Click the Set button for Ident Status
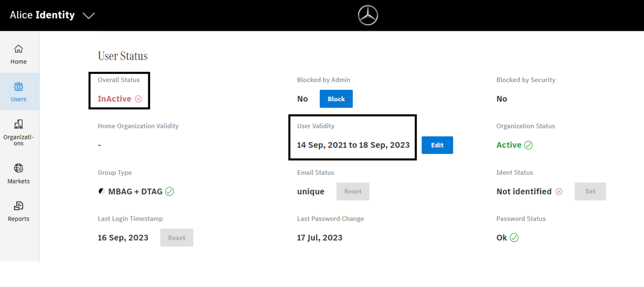 click(x=590, y=192)
